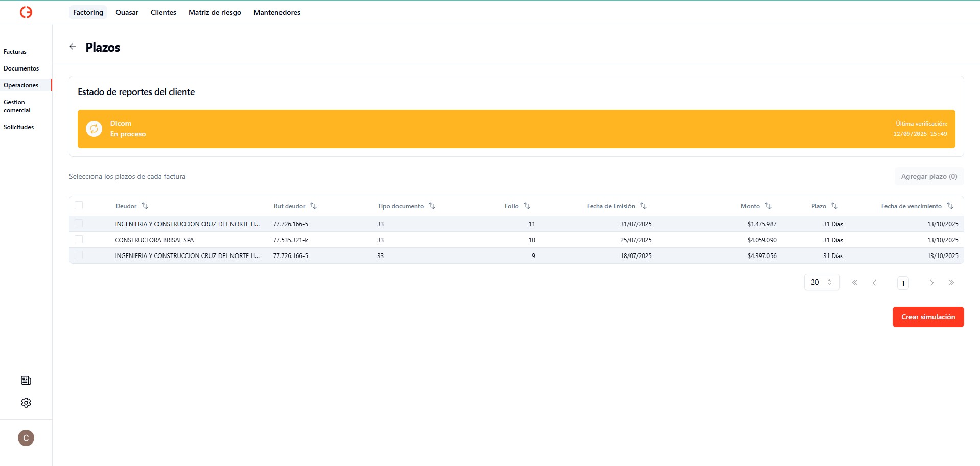Image resolution: width=980 pixels, height=466 pixels.
Task: Open the settings gear icon
Action: (26, 403)
